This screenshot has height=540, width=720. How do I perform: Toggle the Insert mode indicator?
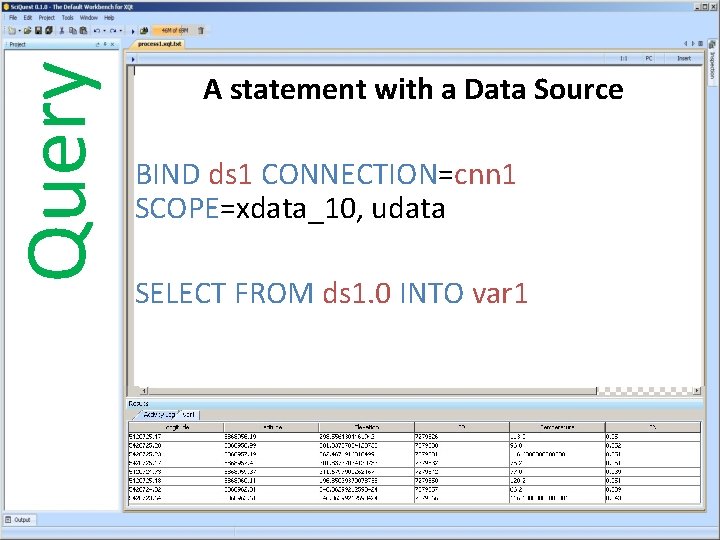[684, 58]
